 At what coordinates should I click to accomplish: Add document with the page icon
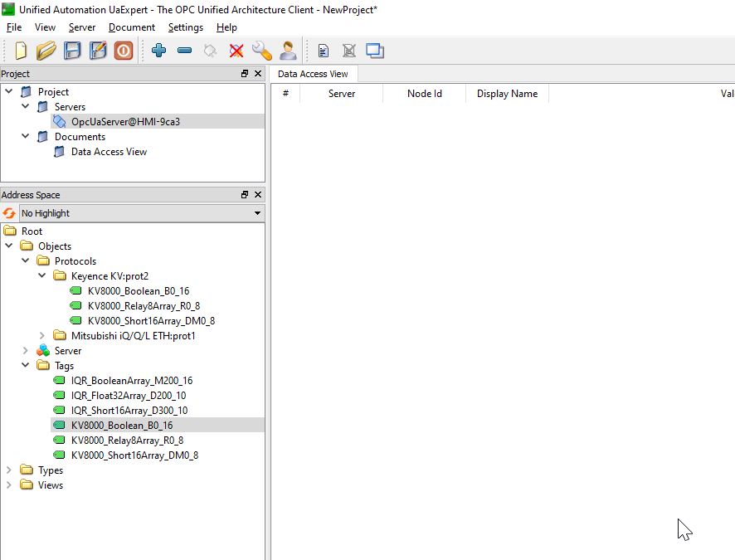click(323, 51)
